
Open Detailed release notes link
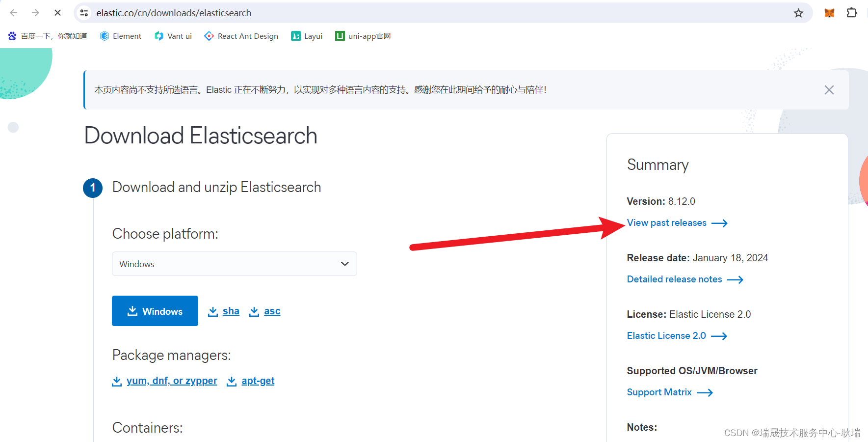coord(685,279)
